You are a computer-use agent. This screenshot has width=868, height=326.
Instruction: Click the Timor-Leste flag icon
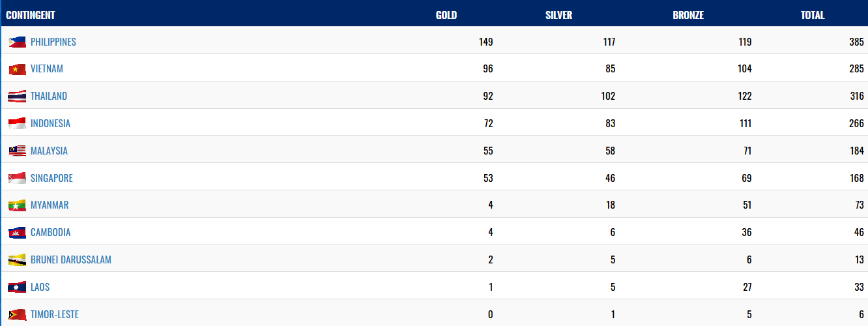point(18,315)
